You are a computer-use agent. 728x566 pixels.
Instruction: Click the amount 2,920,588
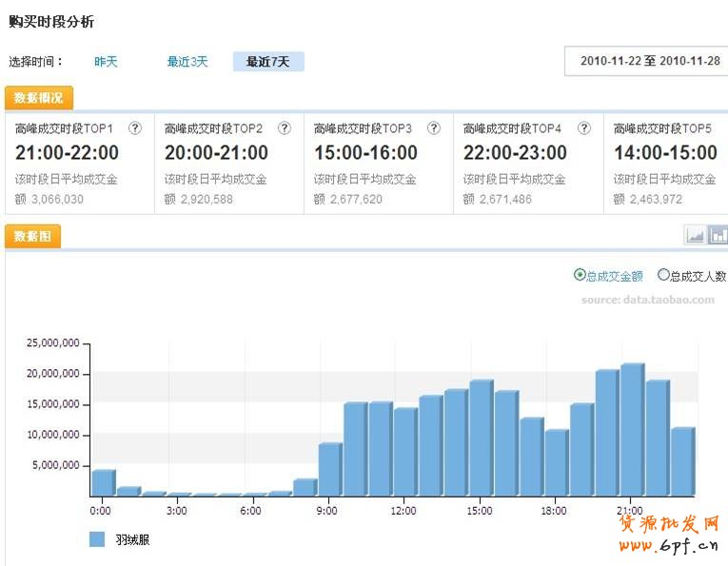click(207, 200)
